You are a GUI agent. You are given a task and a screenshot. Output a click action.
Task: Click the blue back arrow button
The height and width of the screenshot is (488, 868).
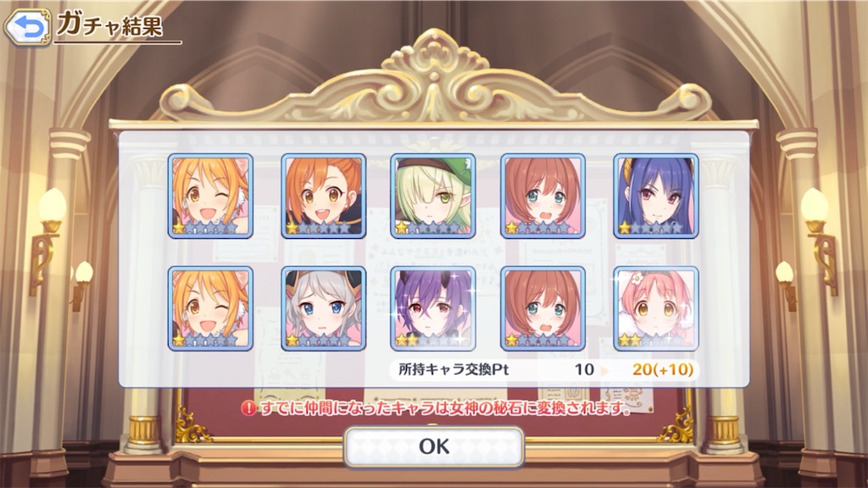27,26
